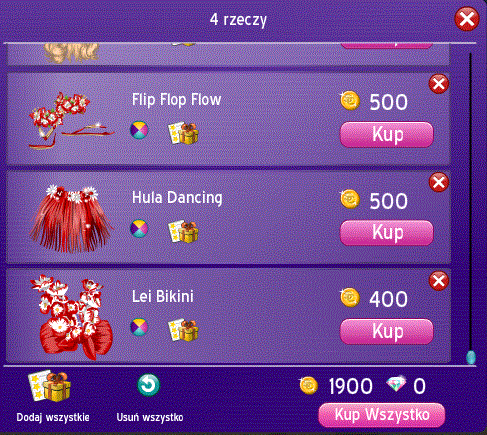Buy Lei Bikini with Kup button
The height and width of the screenshot is (435, 487).
coord(387,331)
